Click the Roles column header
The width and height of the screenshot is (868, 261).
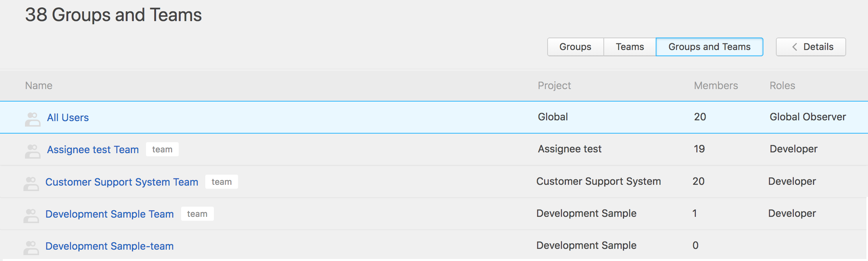coord(782,86)
